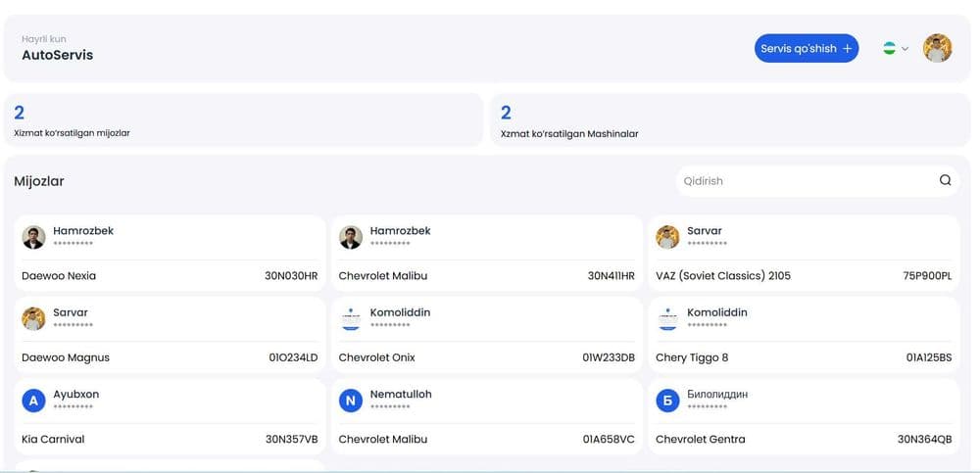Image resolution: width=980 pixels, height=473 pixels.
Task: Click the Билолиддин customer name
Action: click(717, 395)
